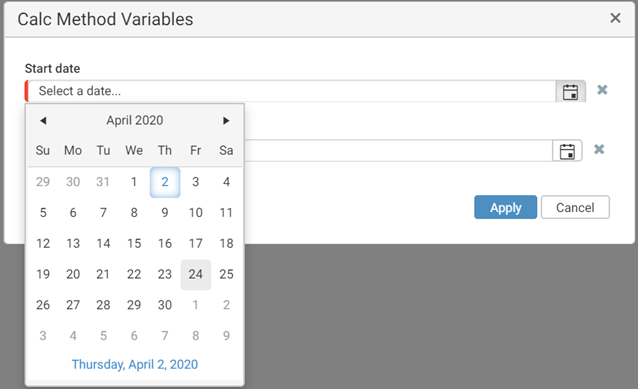This screenshot has width=638, height=389.
Task: Apply the calc method variables
Action: (x=505, y=208)
